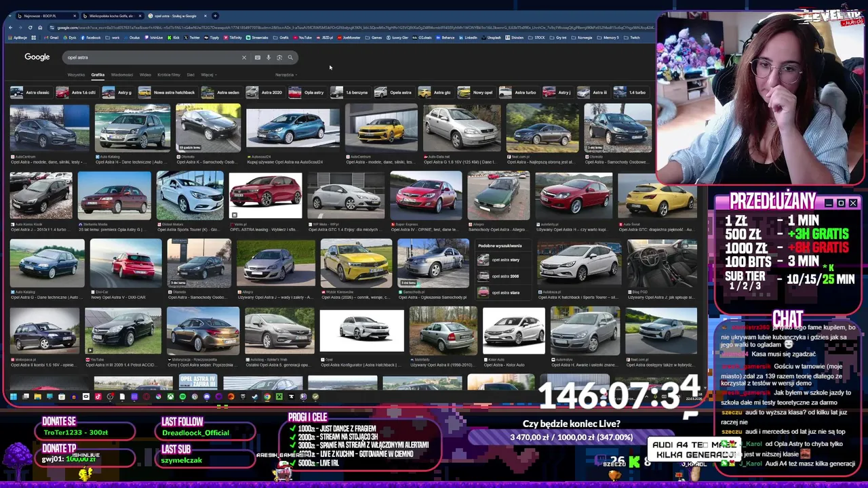Select the Krótkie filmy search tab
868x488 pixels.
tap(169, 75)
